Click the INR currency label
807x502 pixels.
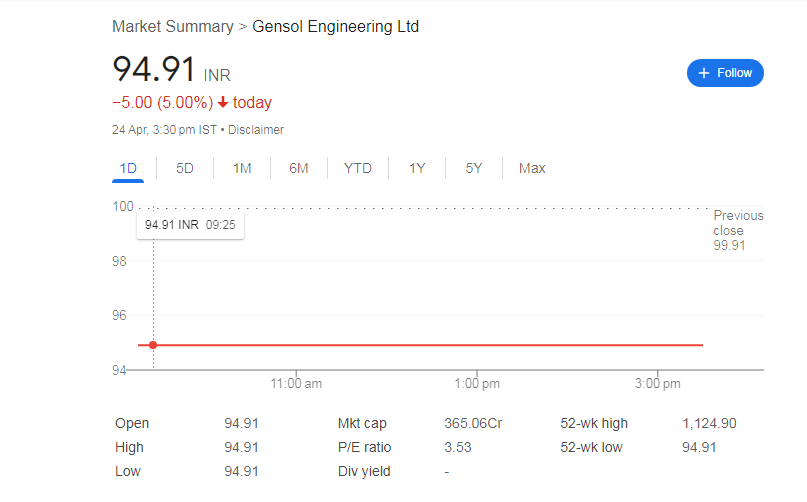coord(217,76)
